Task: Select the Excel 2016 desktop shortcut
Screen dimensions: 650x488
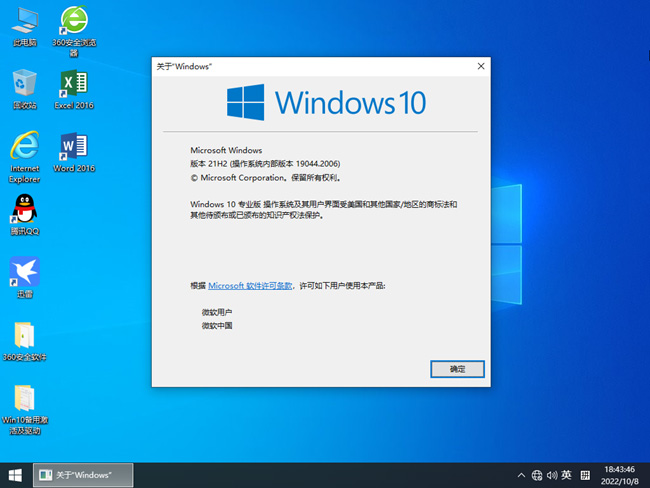Action: tap(74, 89)
